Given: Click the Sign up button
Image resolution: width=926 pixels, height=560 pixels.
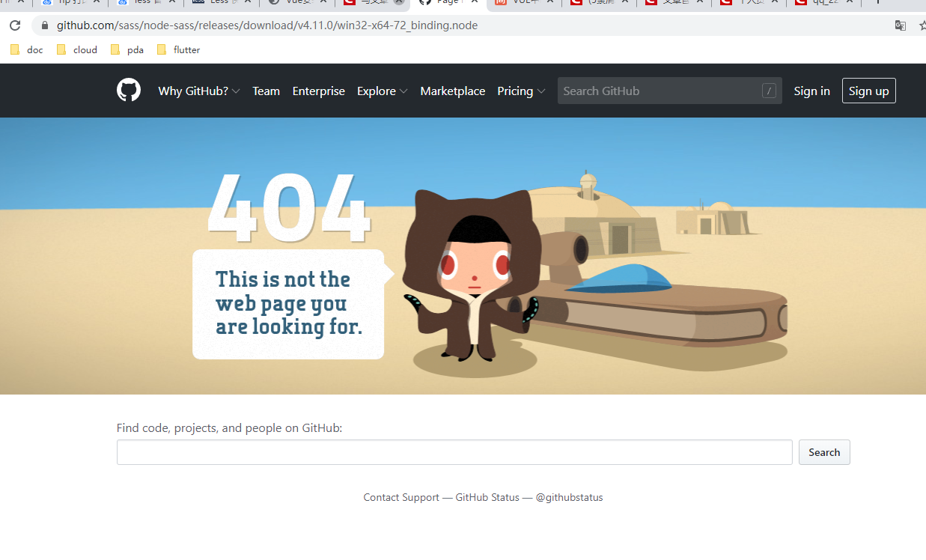Looking at the screenshot, I should (x=868, y=91).
